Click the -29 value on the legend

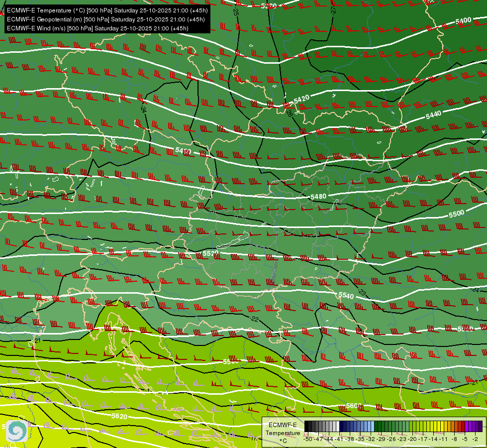coord(382,439)
